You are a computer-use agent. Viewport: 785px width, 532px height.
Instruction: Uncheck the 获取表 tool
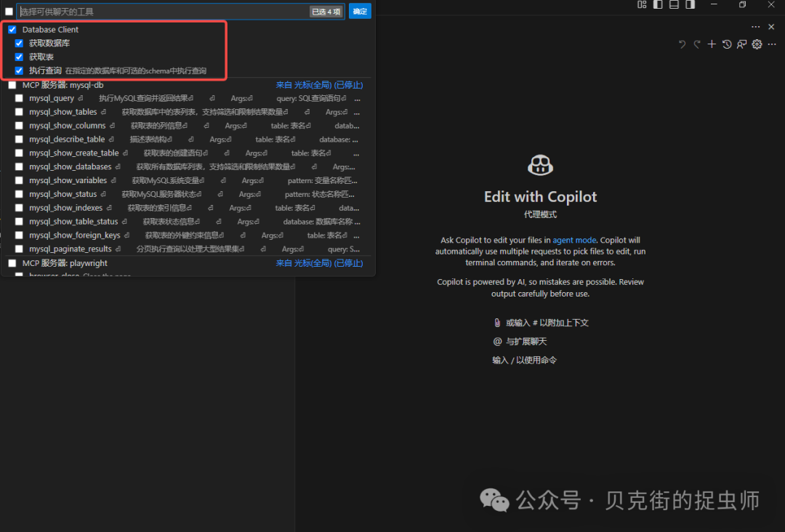tap(19, 57)
